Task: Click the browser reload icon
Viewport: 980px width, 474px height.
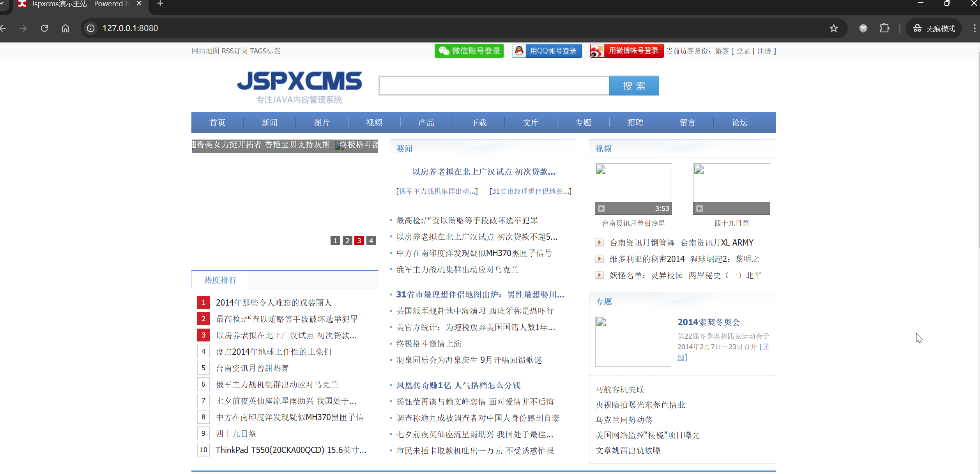Action: [x=44, y=28]
